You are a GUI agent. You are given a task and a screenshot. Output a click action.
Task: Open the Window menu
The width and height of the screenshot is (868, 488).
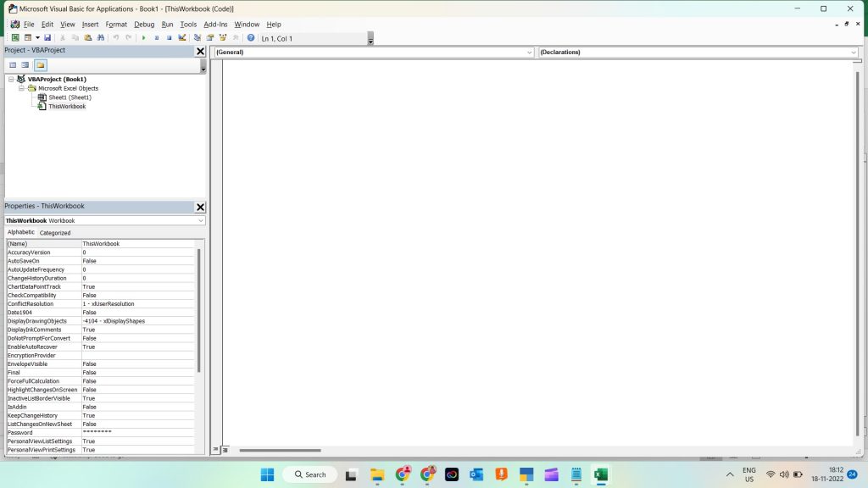(x=247, y=25)
